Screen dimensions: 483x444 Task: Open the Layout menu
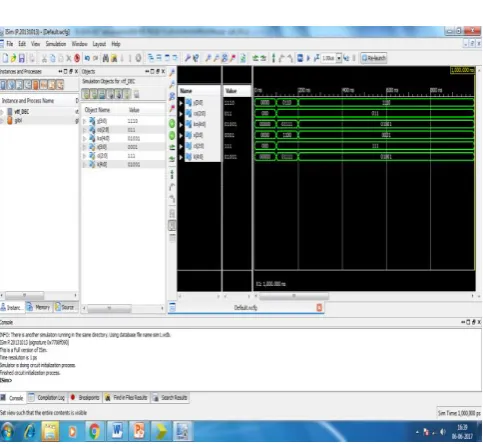click(x=99, y=44)
